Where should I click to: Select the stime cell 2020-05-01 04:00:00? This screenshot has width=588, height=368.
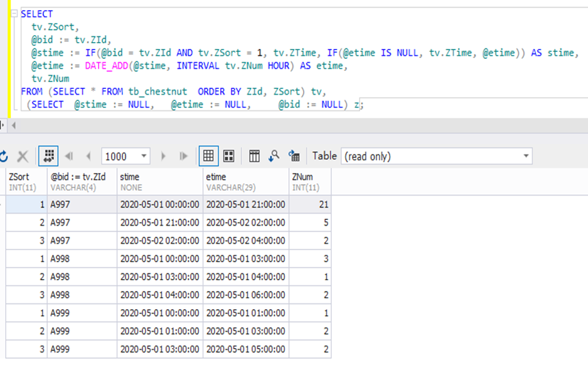coord(160,295)
